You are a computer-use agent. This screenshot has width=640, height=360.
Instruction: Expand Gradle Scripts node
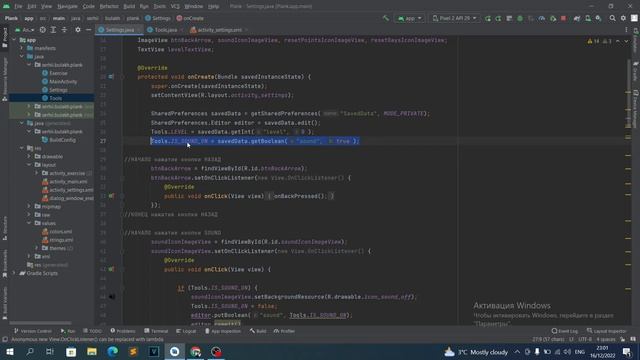point(14,273)
